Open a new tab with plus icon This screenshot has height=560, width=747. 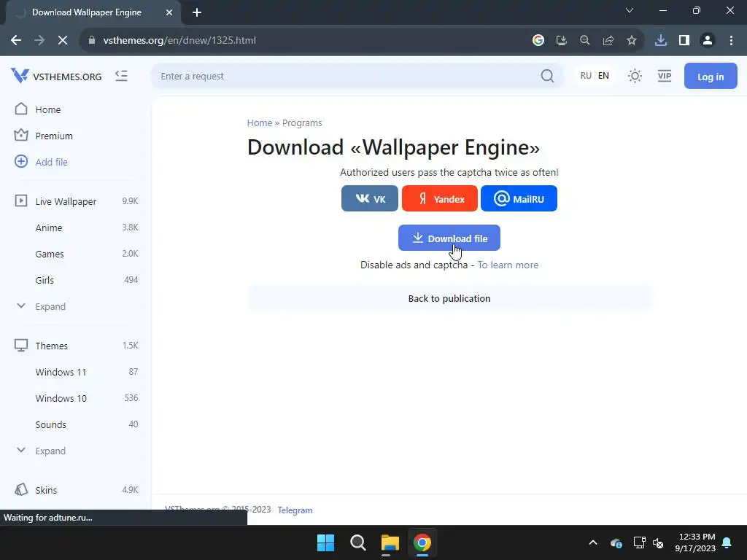(197, 12)
